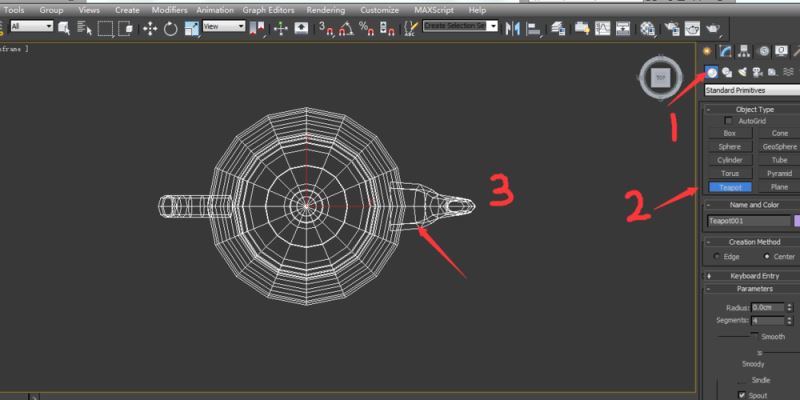Screen dimensions: 800x400
Task: Toggle 3D Snaps
Action: coord(326,28)
